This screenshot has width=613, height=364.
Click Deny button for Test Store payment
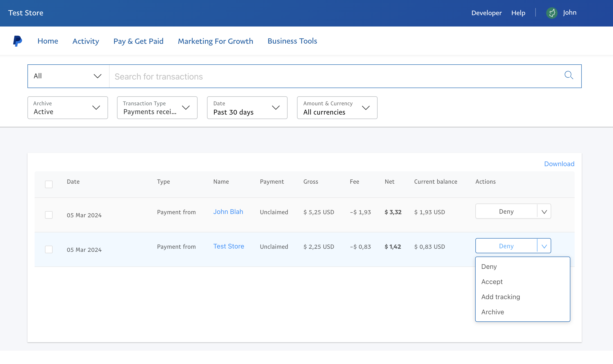[x=506, y=246]
